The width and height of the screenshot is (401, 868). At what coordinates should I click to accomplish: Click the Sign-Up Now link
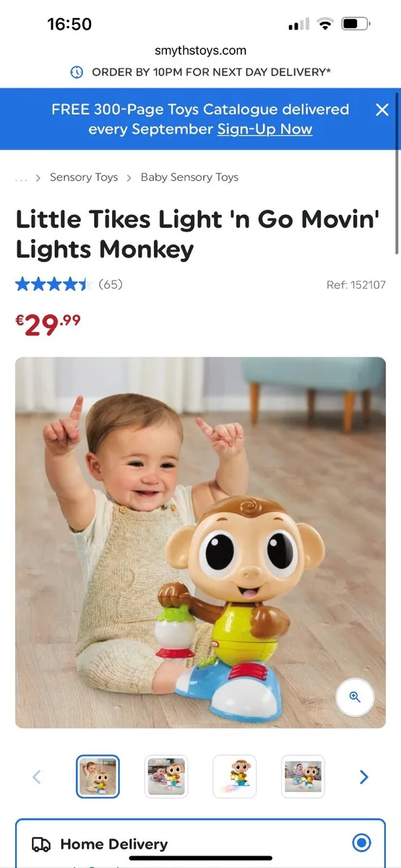pyautogui.click(x=265, y=129)
